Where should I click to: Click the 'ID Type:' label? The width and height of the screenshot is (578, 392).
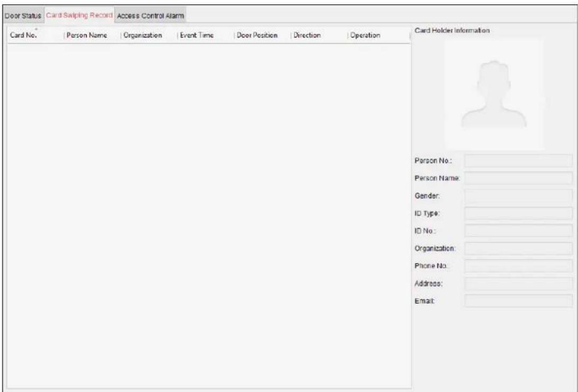pyautogui.click(x=427, y=213)
